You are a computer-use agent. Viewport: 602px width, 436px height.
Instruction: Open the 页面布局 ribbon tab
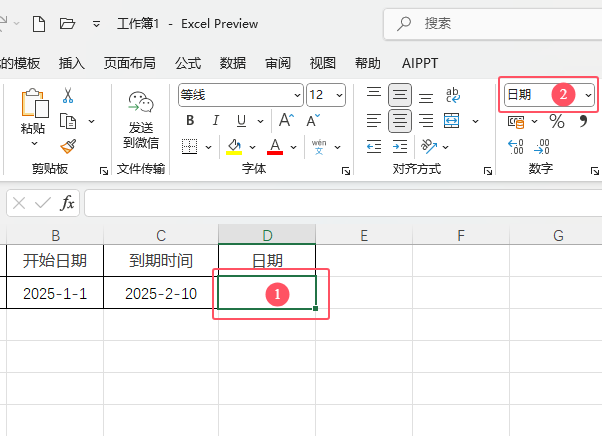pyautogui.click(x=130, y=63)
